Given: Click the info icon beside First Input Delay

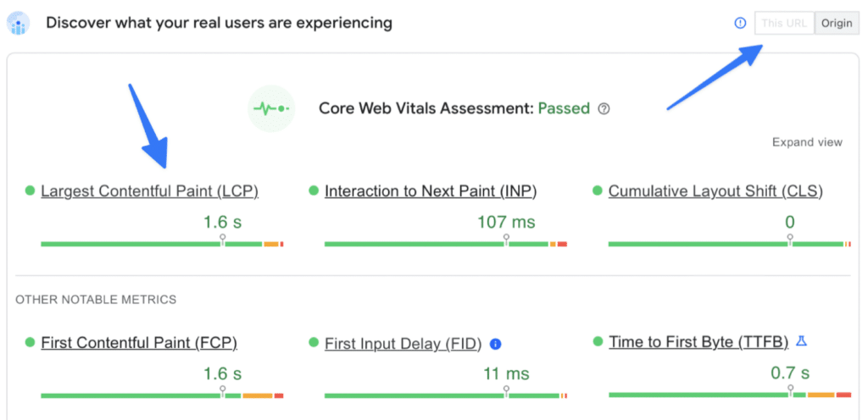Looking at the screenshot, I should point(496,345).
